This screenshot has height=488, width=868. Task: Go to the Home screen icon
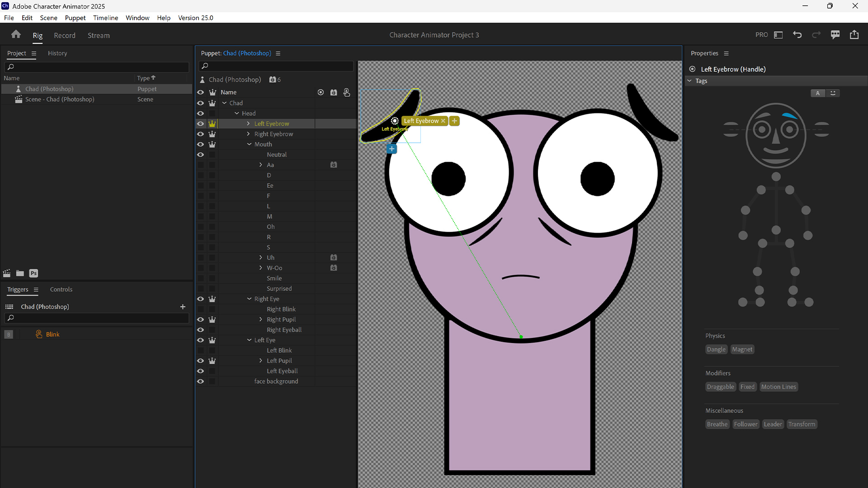coord(16,35)
